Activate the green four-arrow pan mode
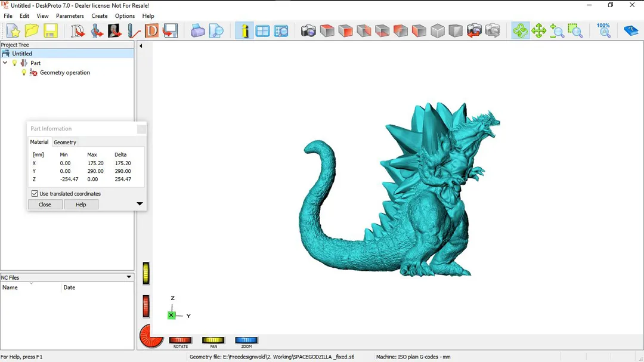Viewport: 644px width, 362px height. [x=538, y=31]
